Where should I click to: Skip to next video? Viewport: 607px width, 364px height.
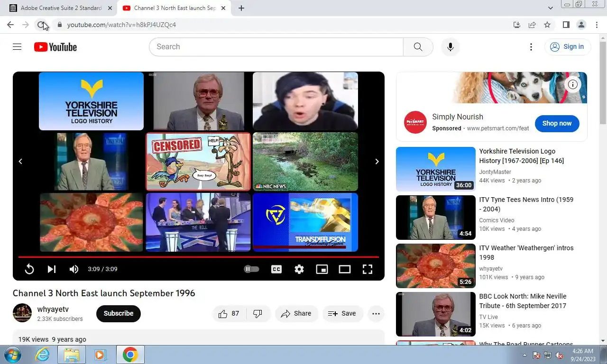[x=52, y=269]
